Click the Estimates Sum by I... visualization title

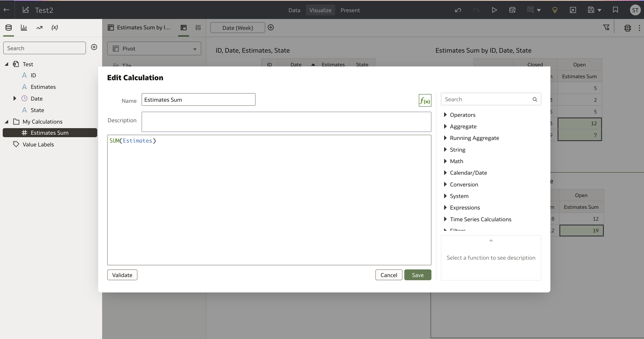click(144, 28)
